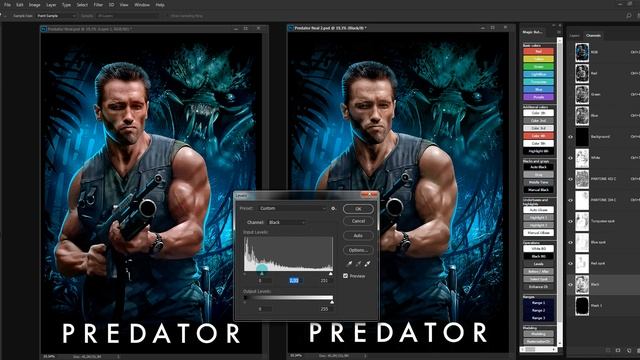Image resolution: width=640 pixels, height=360 pixels.
Task: Open the Preset dropdown showing Custom
Action: click(x=293, y=208)
